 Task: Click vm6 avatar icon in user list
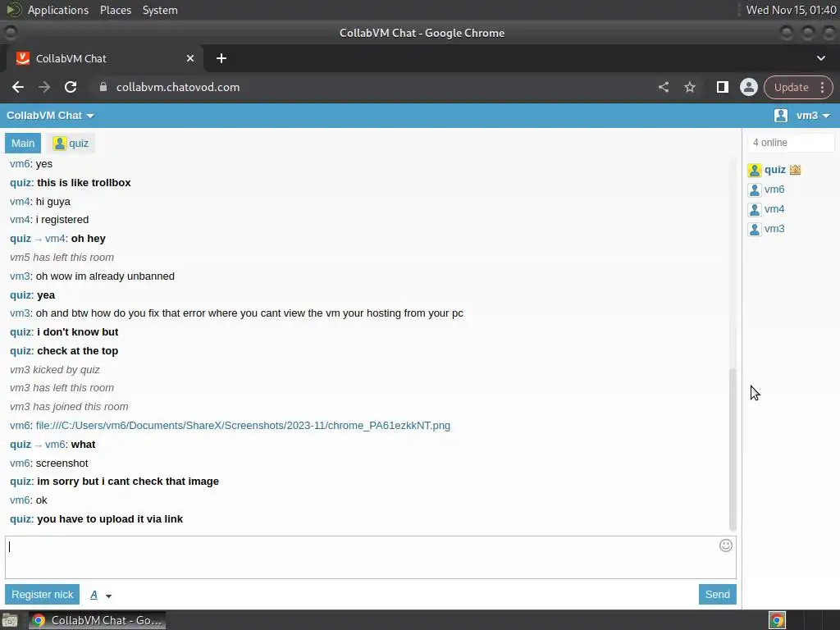[755, 190]
